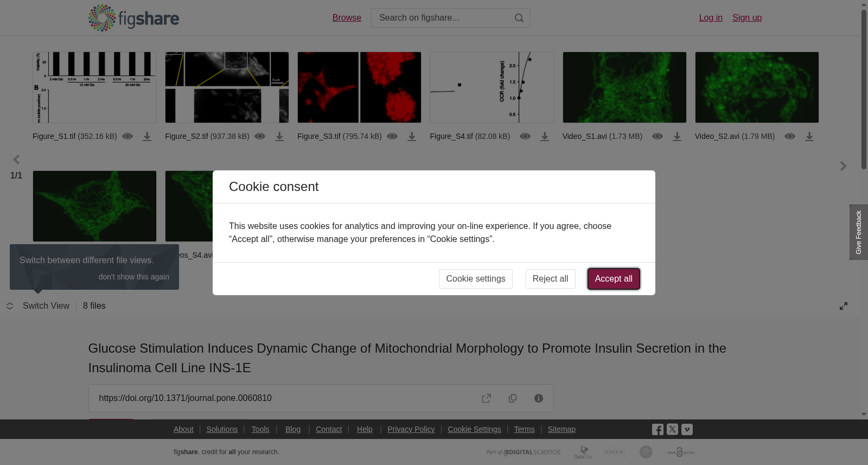Preview Video_S2.avi with eye icon
This screenshot has width=868, height=465.
point(790,136)
